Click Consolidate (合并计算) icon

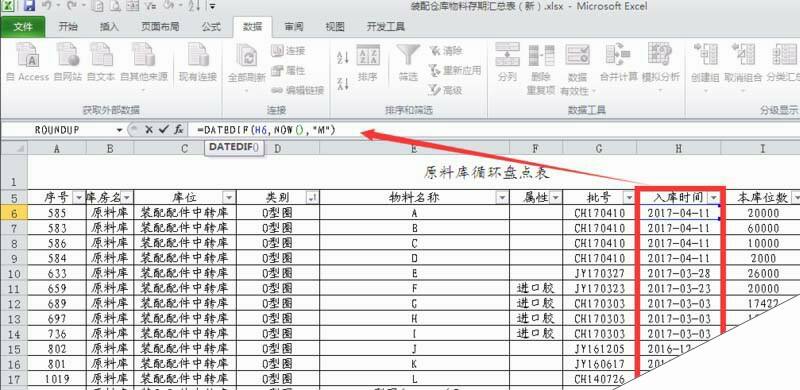[618, 63]
